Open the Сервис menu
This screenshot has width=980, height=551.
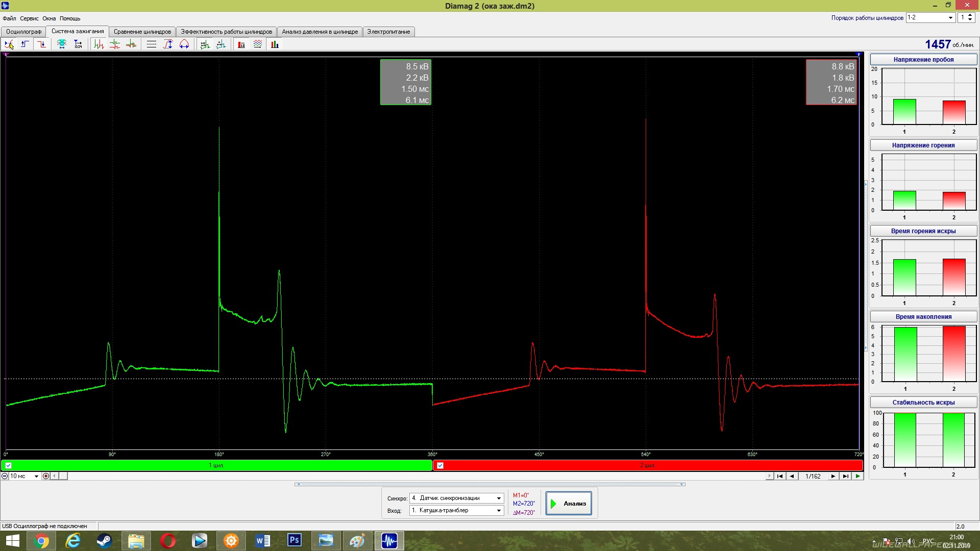tap(29, 18)
